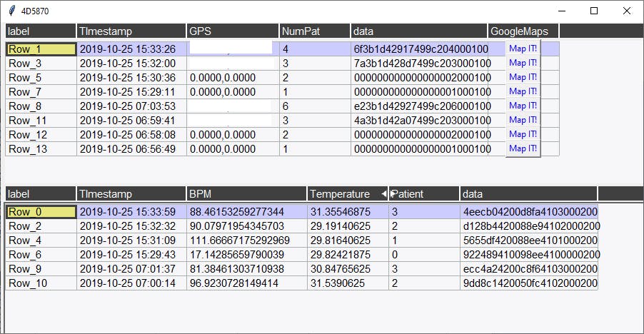Open Map IT! link for Row_11

tap(523, 120)
